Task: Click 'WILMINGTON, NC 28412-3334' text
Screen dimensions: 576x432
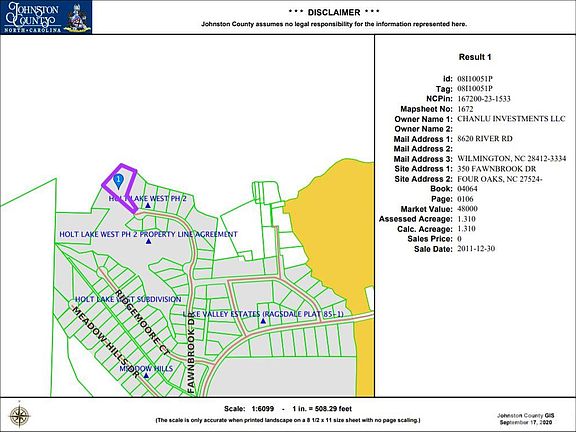Action: coord(512,159)
